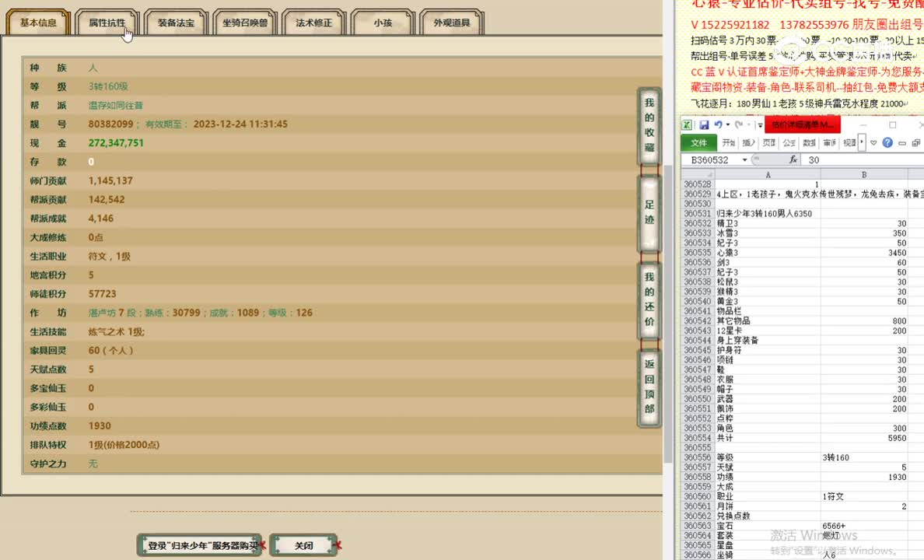This screenshot has width=924, height=560.
Task: Collapse the ribbon using the minimize ribbon icon
Action: pyautogui.click(x=902, y=142)
